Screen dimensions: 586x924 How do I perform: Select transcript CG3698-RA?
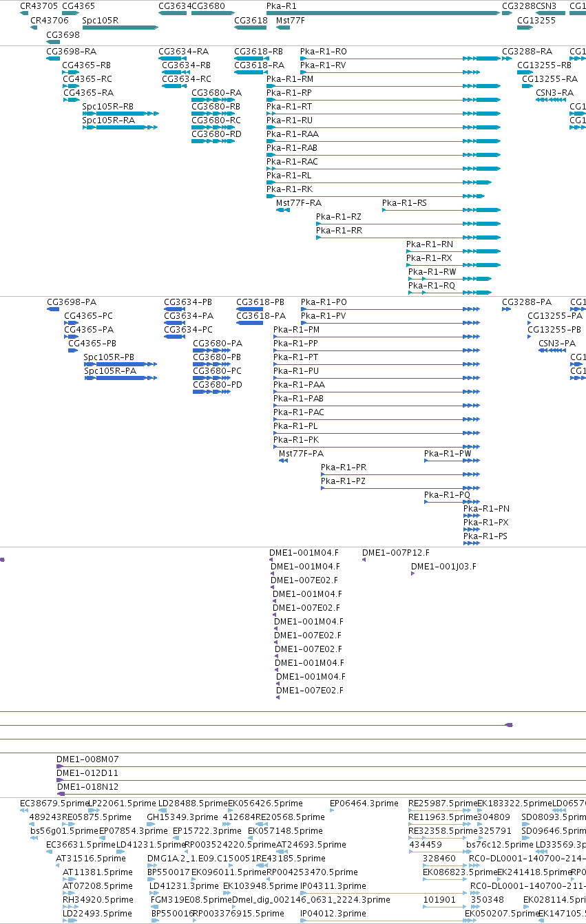click(x=72, y=51)
